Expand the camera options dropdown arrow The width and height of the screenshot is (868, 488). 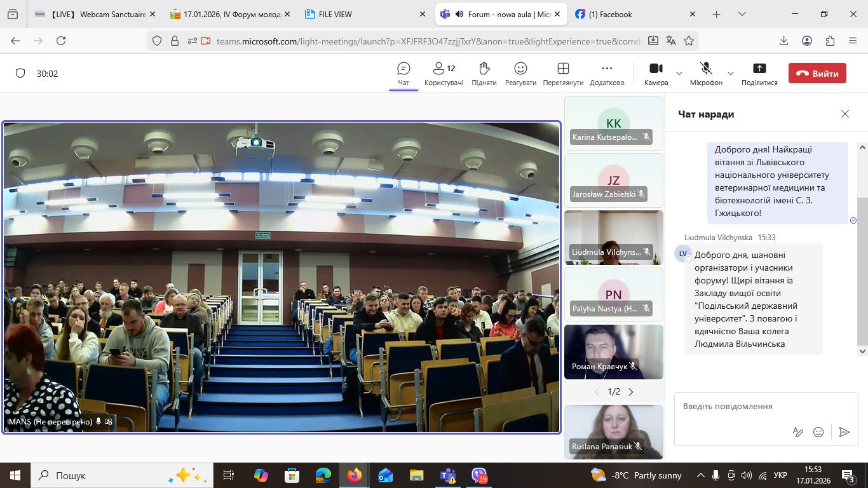pyautogui.click(x=679, y=73)
